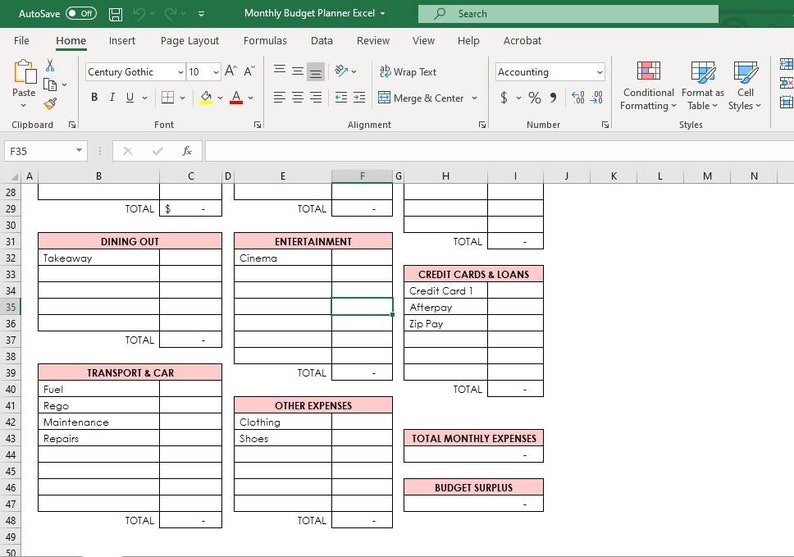Click Increase Indent icon

pos(360,97)
